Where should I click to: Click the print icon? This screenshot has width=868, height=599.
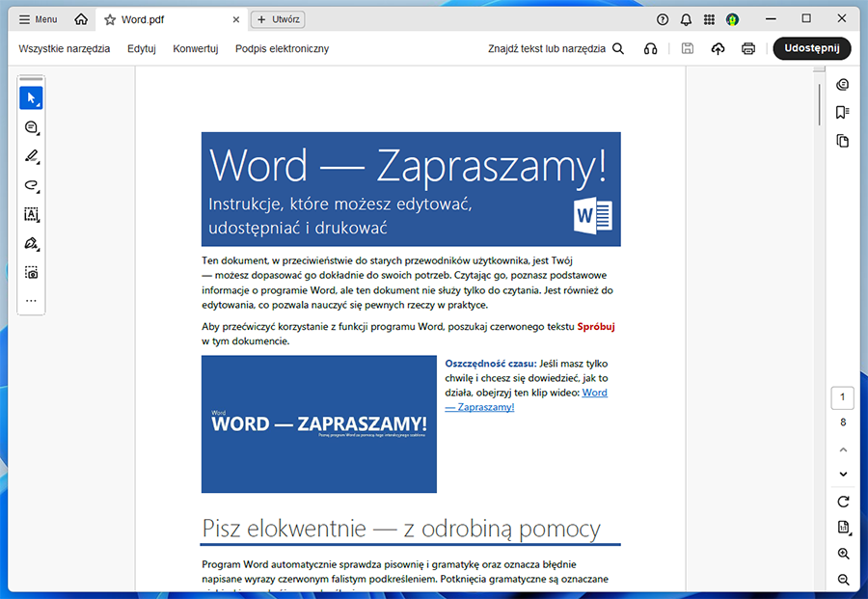coord(748,49)
